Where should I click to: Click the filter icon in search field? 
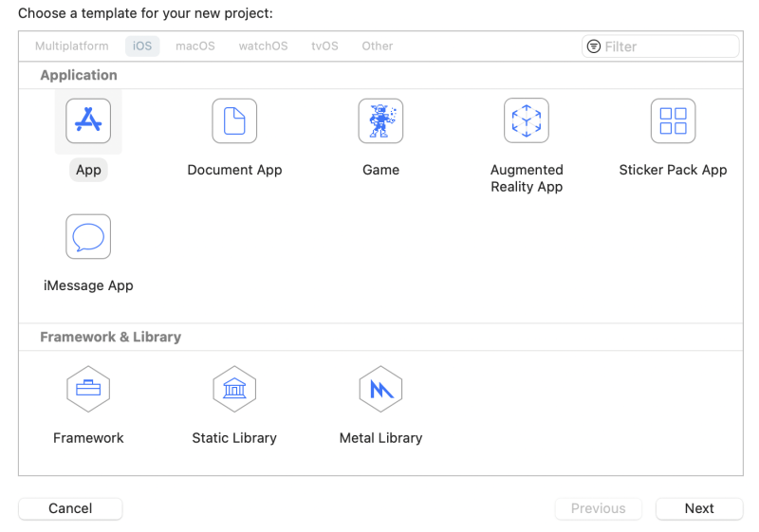594,46
